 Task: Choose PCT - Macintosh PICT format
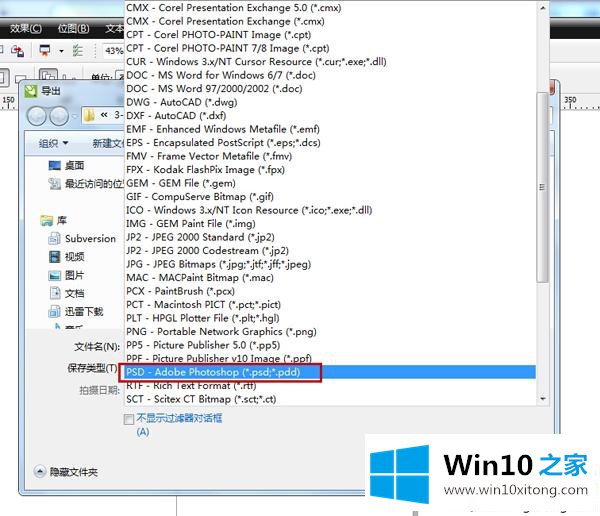(331, 305)
